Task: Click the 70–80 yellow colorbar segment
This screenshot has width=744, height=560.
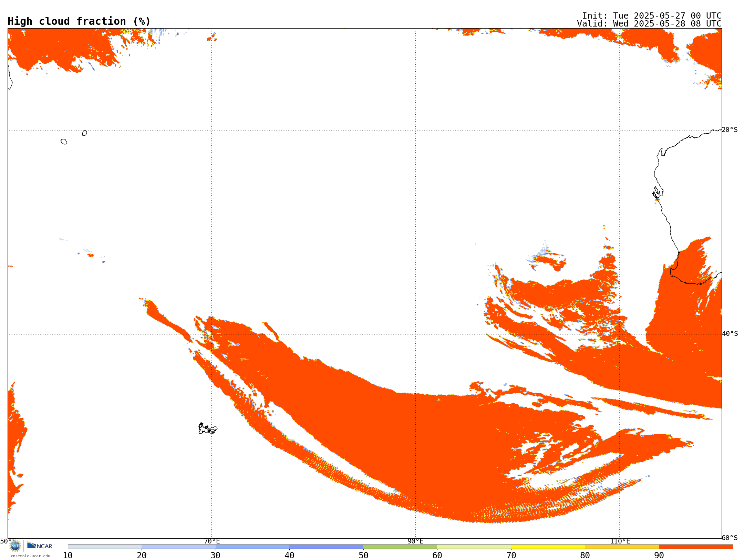Action: click(x=548, y=547)
